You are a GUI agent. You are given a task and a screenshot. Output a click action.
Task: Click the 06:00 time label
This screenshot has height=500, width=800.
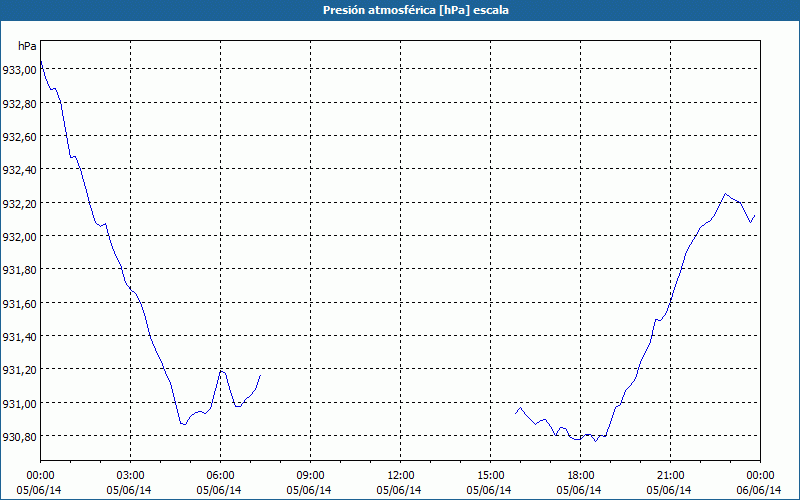[x=220, y=476]
